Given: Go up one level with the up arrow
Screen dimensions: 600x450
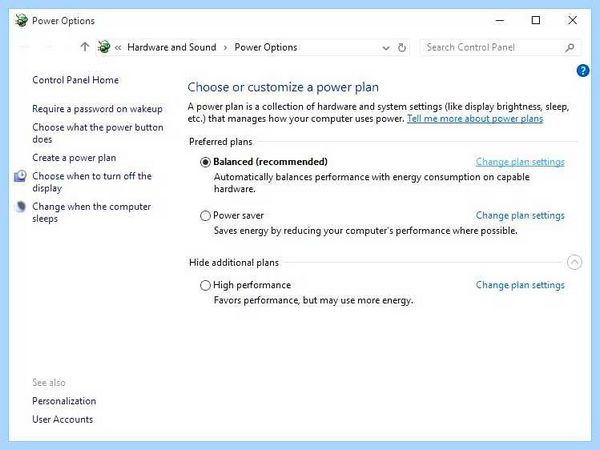Looking at the screenshot, I should tap(85, 47).
